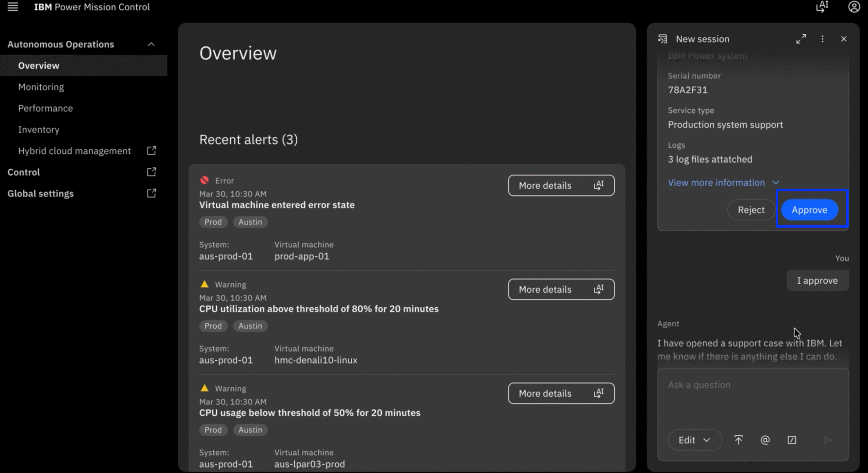Click Prod tag on CPU utilization alert

[x=213, y=326]
